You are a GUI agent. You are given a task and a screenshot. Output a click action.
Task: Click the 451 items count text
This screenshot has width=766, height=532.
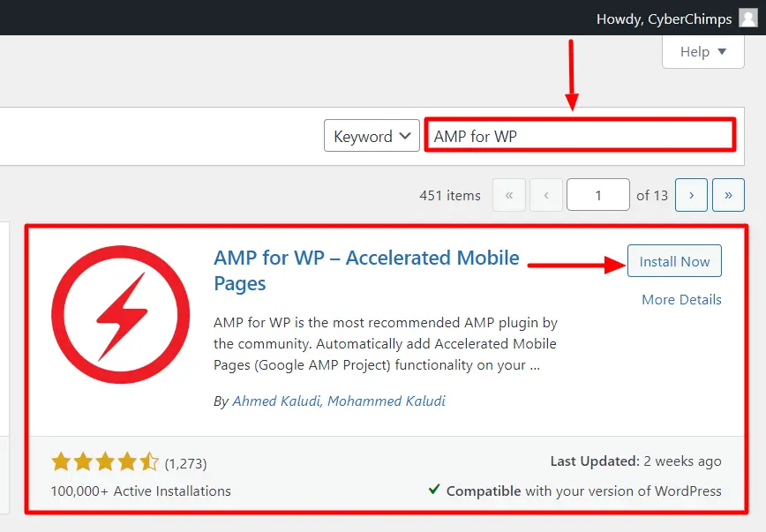coord(450,195)
